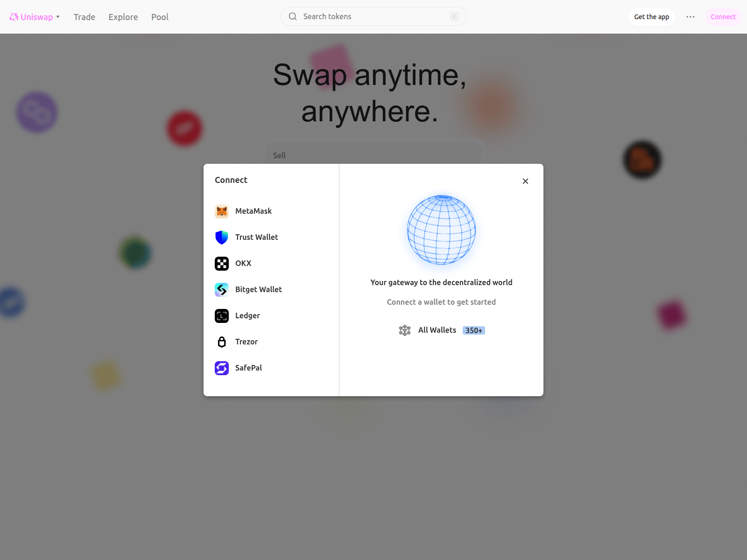Click the Uniswap brand name

[37, 17]
